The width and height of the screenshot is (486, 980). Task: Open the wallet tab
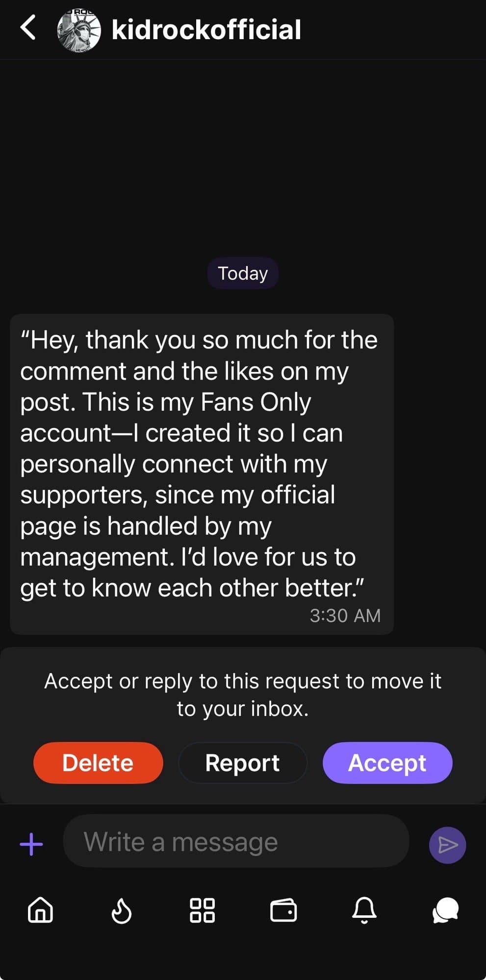pyautogui.click(x=283, y=910)
